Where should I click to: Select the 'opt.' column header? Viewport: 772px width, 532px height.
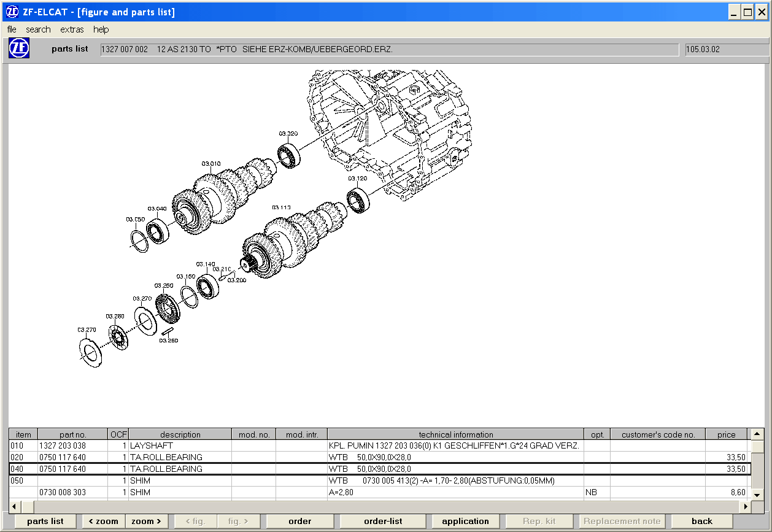pyautogui.click(x=597, y=434)
